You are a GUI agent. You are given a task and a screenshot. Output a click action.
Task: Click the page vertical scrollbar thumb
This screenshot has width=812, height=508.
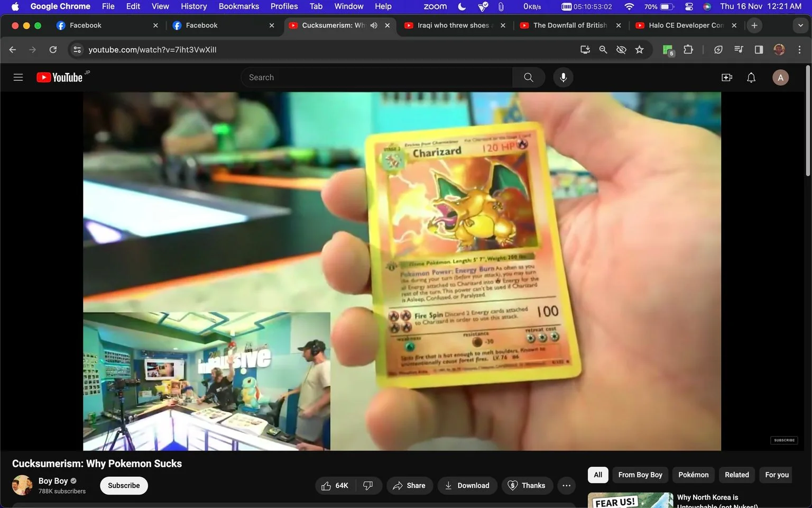pos(808,121)
